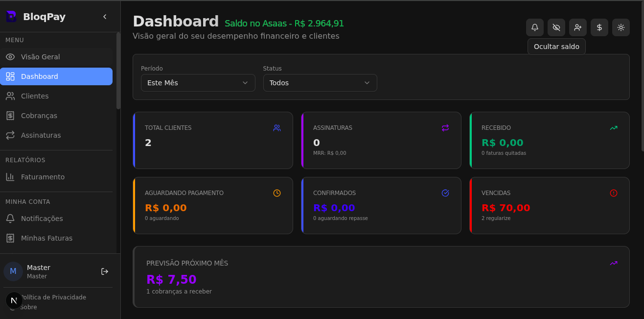Screen dimensions: 644x319
Task: Click the dollar sign header button
Action: click(599, 27)
